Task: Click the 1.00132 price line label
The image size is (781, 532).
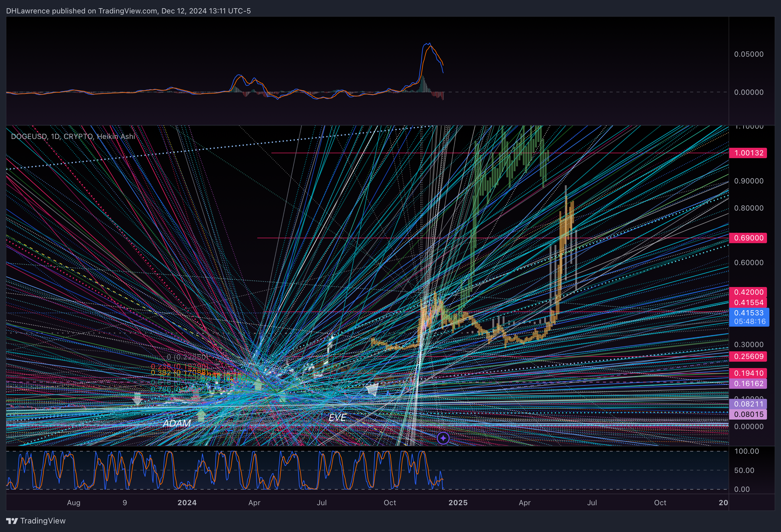Action: click(748, 153)
